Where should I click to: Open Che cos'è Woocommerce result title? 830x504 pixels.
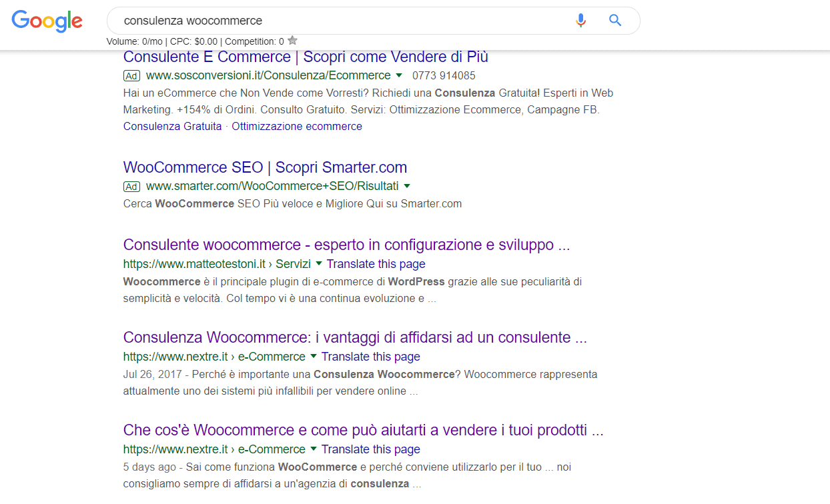pos(364,430)
